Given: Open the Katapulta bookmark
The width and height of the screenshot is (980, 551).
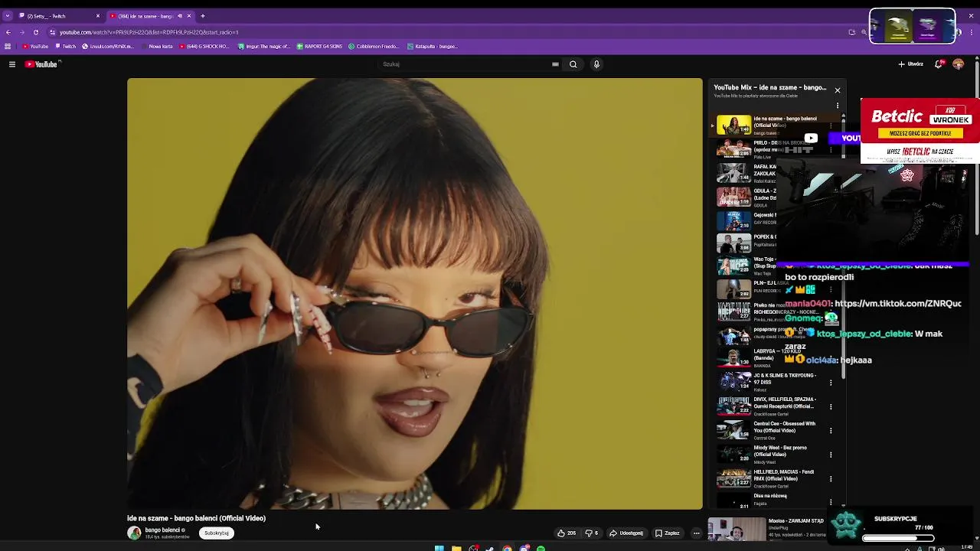Looking at the screenshot, I should click(433, 47).
